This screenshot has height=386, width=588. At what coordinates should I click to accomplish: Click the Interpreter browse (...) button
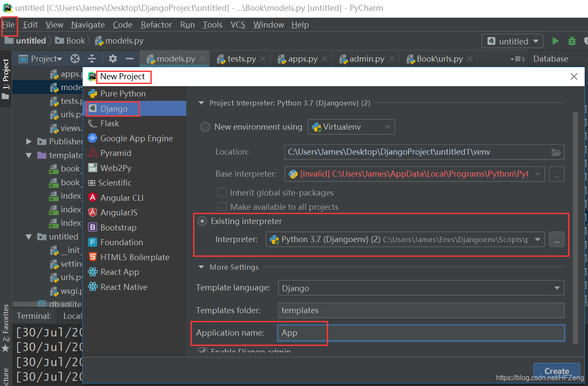click(x=557, y=240)
